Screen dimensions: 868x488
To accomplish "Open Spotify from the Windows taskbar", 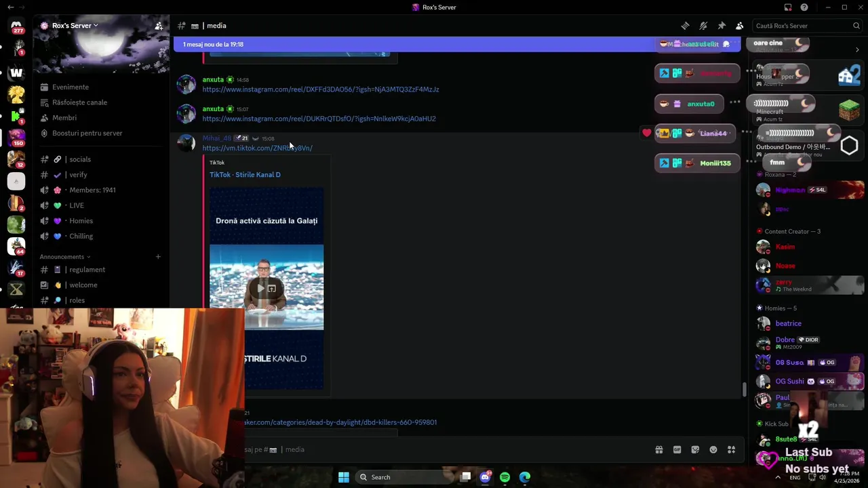I will 505,477.
